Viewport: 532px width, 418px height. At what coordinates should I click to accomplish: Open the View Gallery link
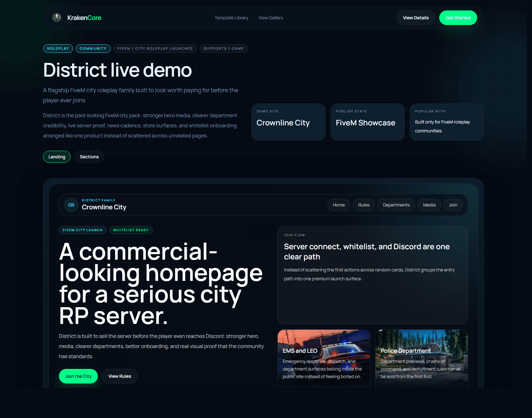(271, 18)
